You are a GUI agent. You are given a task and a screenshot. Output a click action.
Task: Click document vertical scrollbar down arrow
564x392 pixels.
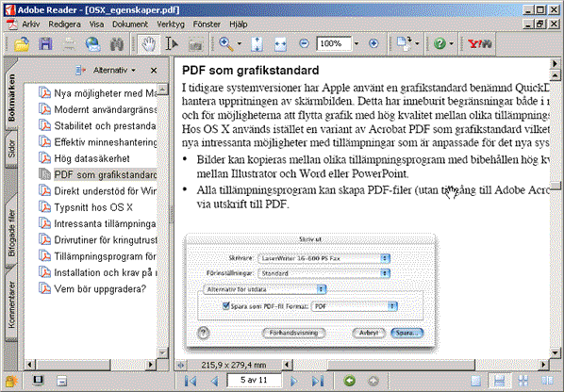coord(556,352)
